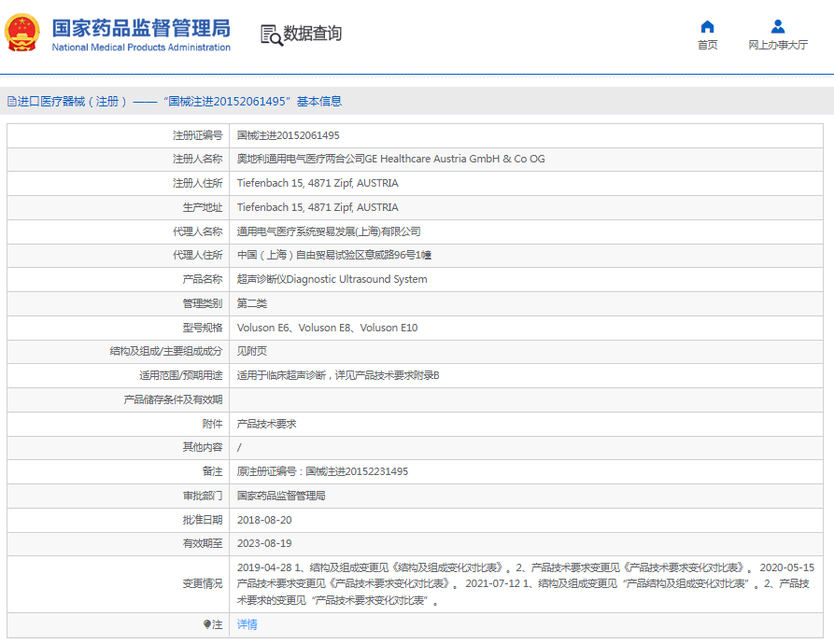Click the 代理人住所 label

197,255
